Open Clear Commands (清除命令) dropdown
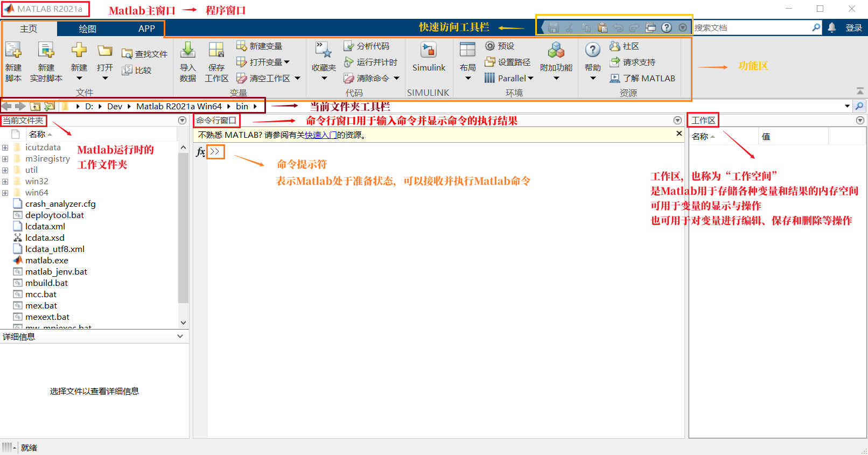 pyautogui.click(x=396, y=79)
